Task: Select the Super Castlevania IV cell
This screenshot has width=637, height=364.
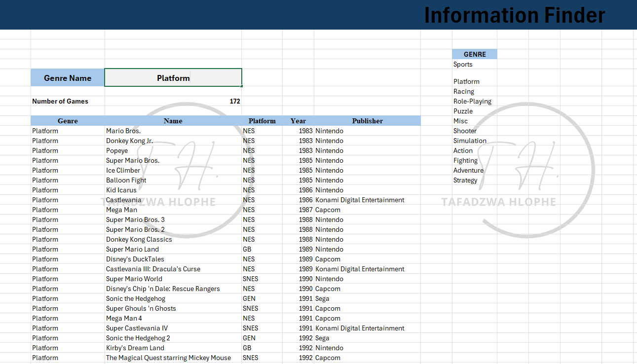Action: tap(137, 328)
